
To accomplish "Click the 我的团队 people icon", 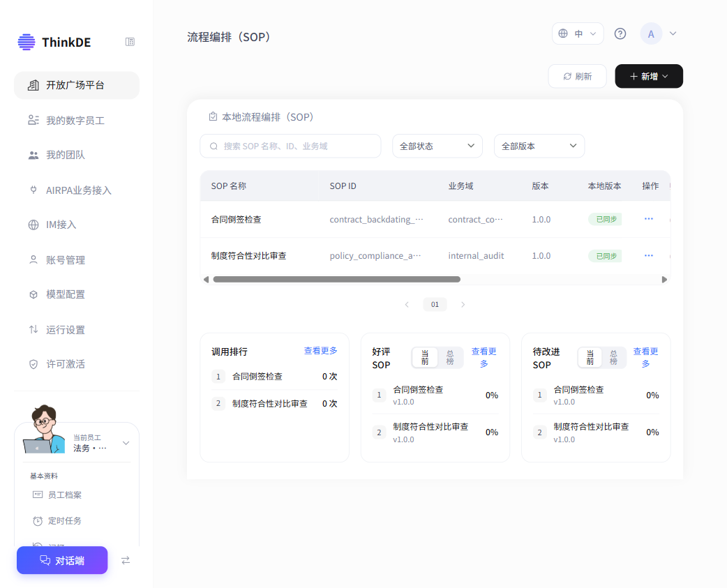I will coord(33,156).
